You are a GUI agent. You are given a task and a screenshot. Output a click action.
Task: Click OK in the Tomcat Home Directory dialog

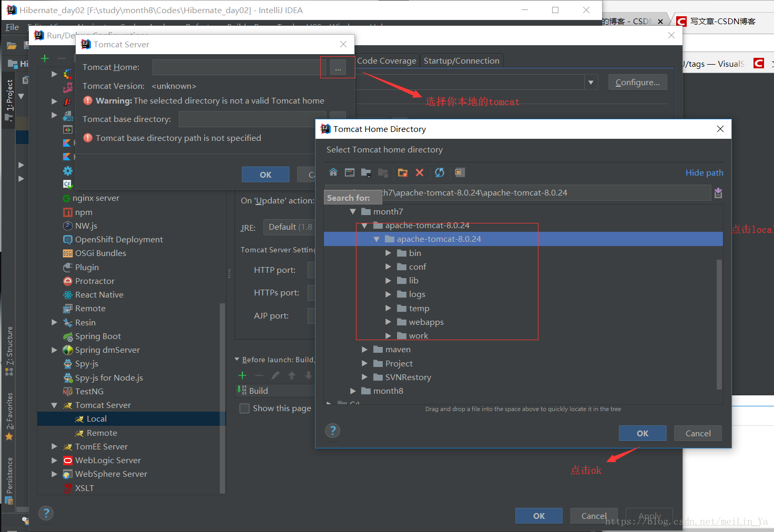coord(643,433)
